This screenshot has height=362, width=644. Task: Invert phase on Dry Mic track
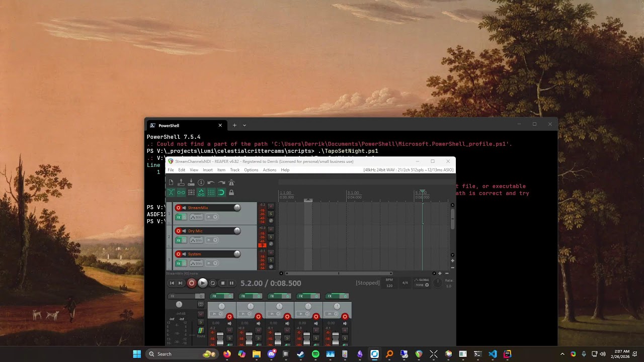(x=271, y=244)
